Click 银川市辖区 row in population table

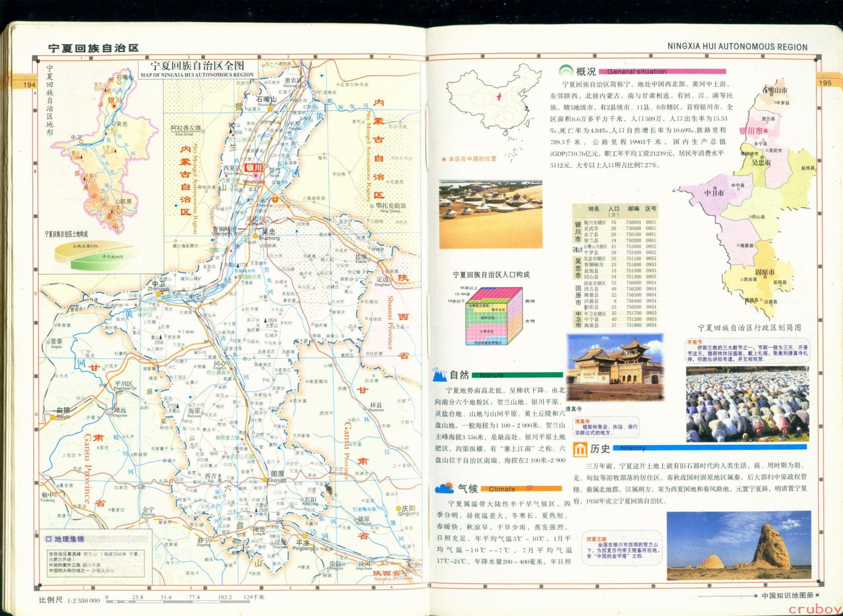(x=620, y=222)
